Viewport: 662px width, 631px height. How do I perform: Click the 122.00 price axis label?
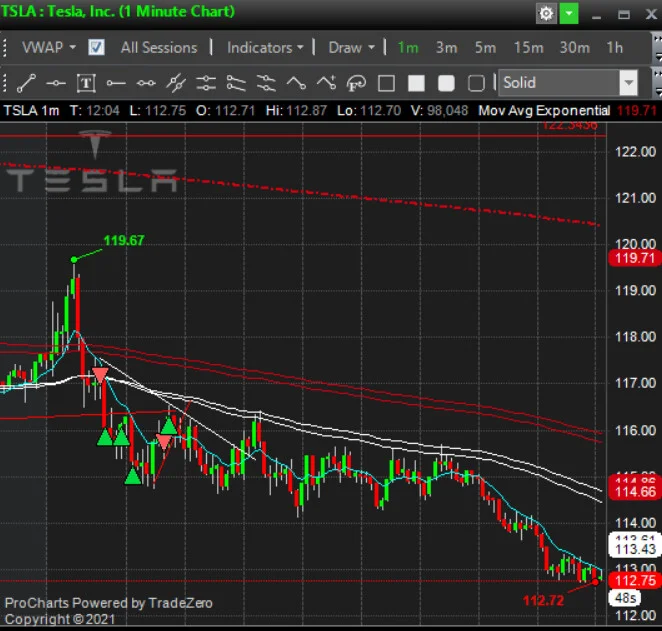pyautogui.click(x=635, y=152)
